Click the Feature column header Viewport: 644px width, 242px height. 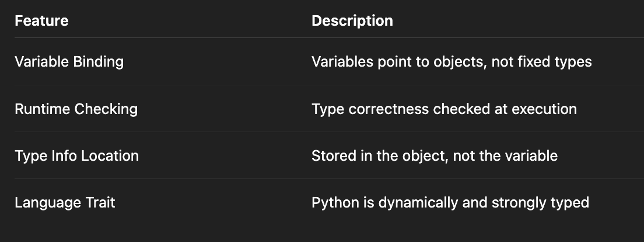point(41,21)
